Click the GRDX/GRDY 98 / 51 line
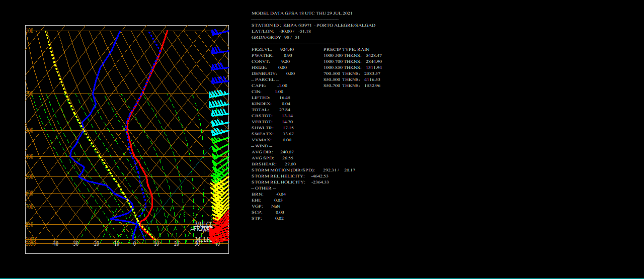The width and height of the screenshot is (644, 279). coord(276,37)
